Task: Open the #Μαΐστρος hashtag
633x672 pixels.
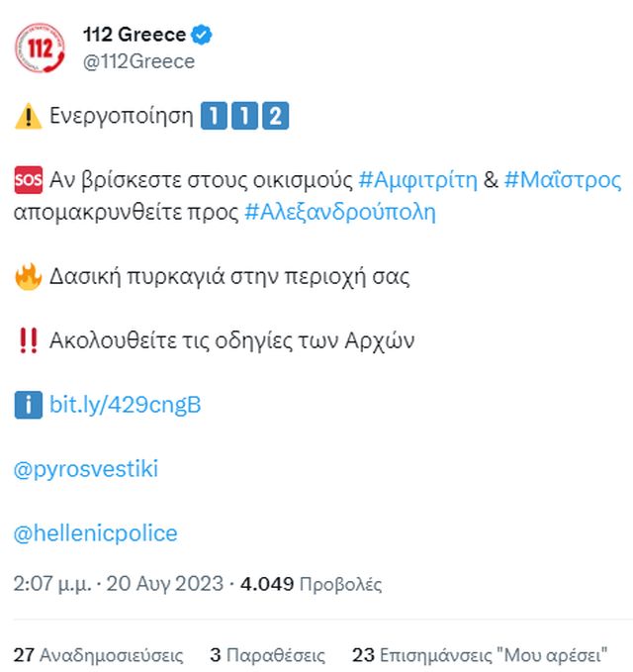Action: 562,181
